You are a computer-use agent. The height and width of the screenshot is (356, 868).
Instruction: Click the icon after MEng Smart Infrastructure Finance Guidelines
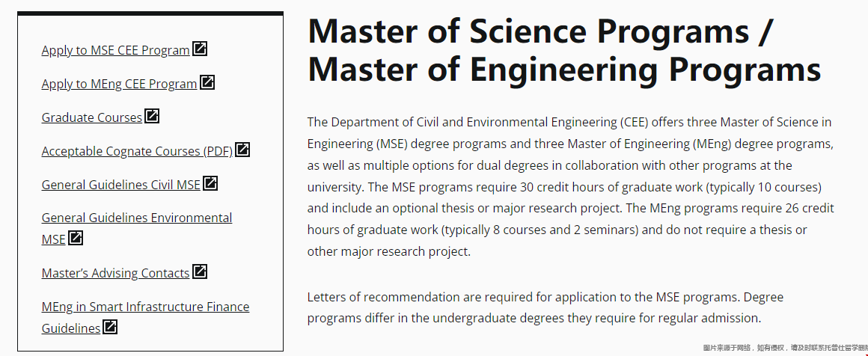click(110, 327)
